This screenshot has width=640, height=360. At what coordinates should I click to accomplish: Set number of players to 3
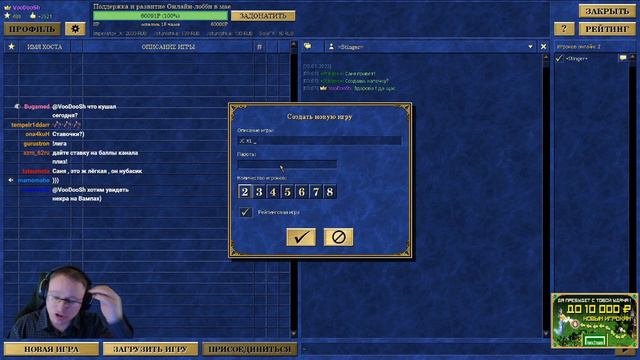259,192
